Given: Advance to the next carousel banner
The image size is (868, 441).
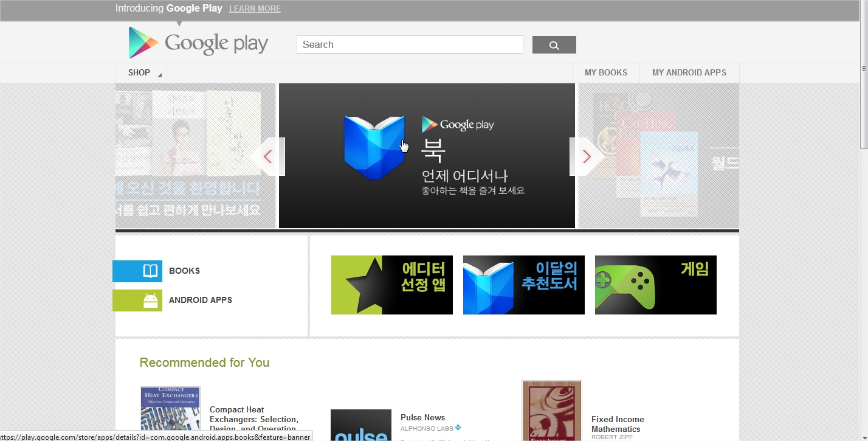Looking at the screenshot, I should point(586,157).
